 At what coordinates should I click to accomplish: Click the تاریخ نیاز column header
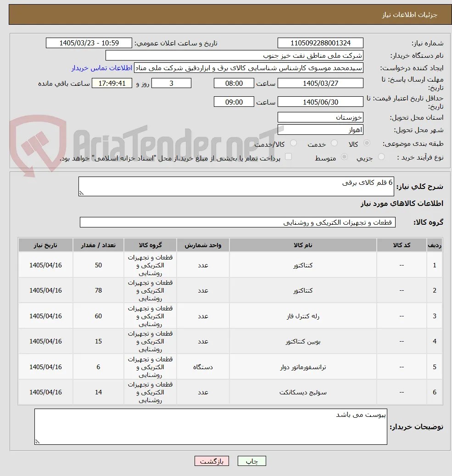coord(45,245)
